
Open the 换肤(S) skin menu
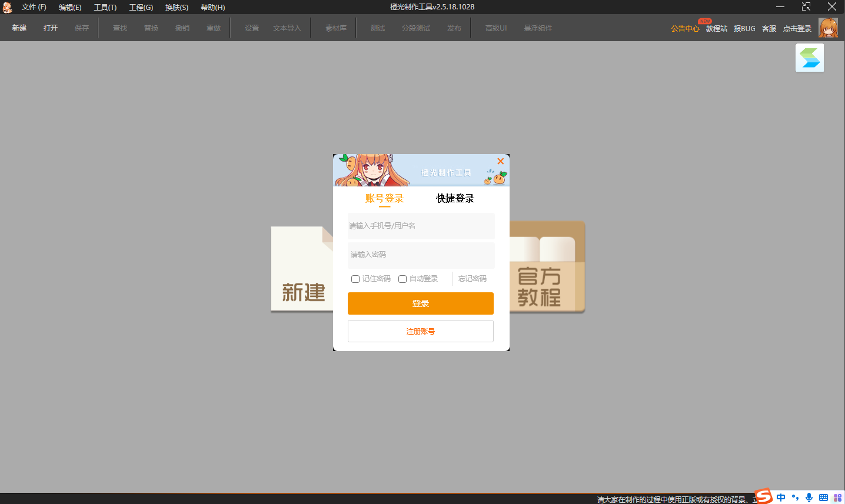click(177, 7)
